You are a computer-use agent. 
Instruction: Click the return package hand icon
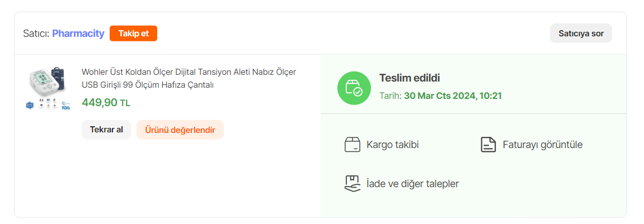pos(352,183)
